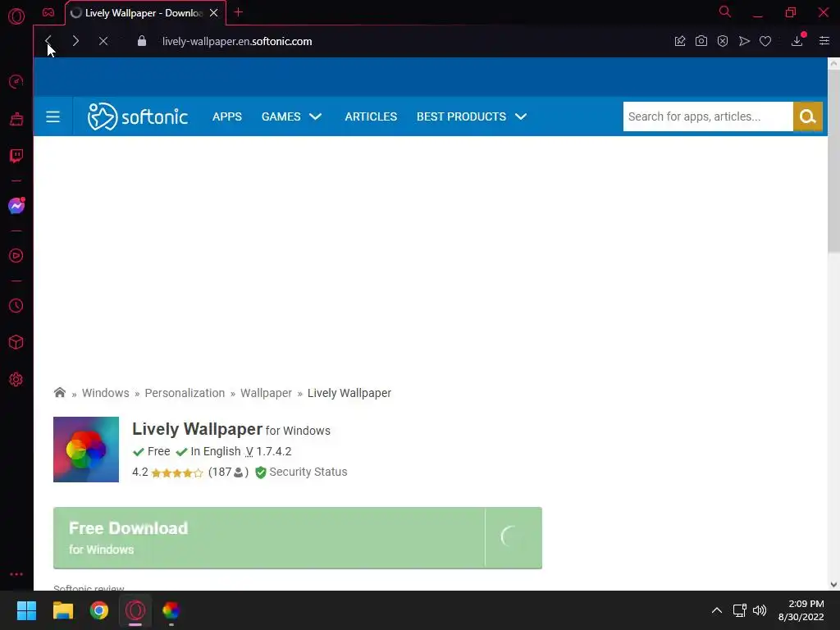Open the Windows Start menu

point(26,610)
